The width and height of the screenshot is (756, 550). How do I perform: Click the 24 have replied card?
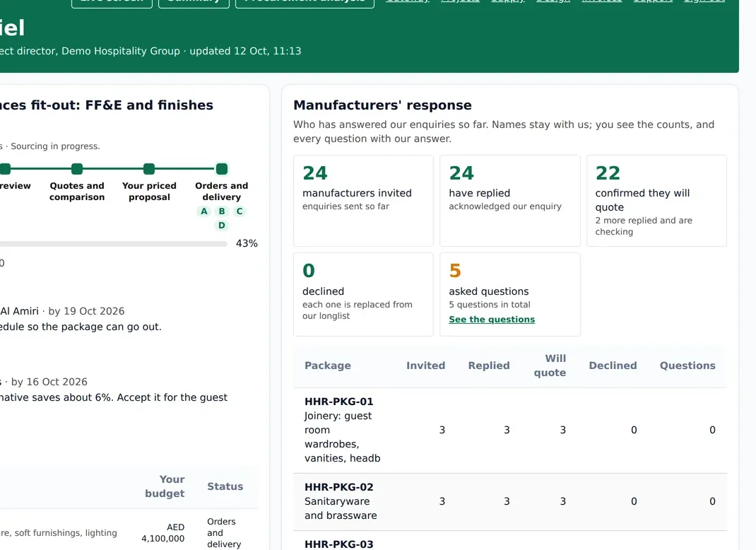tap(509, 201)
